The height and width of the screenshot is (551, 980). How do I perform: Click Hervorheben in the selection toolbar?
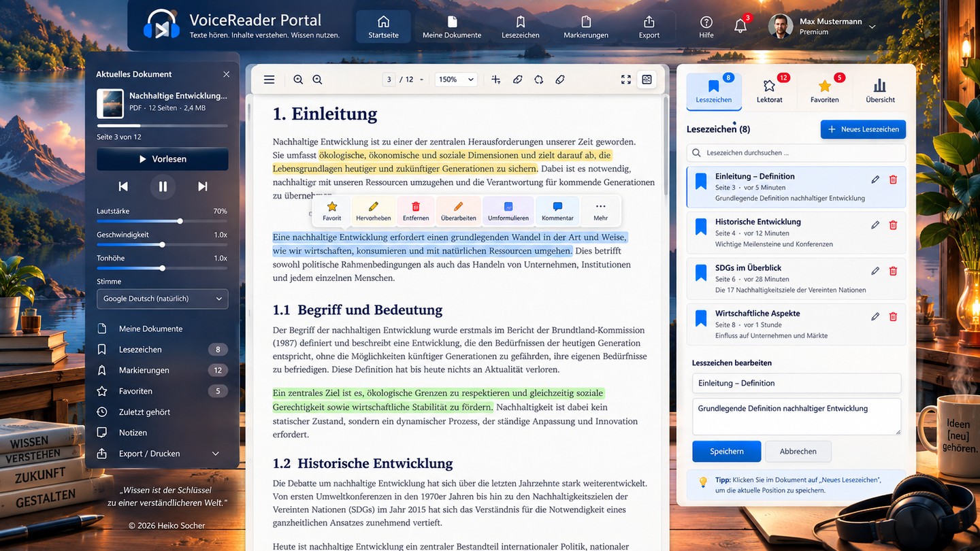[373, 211]
